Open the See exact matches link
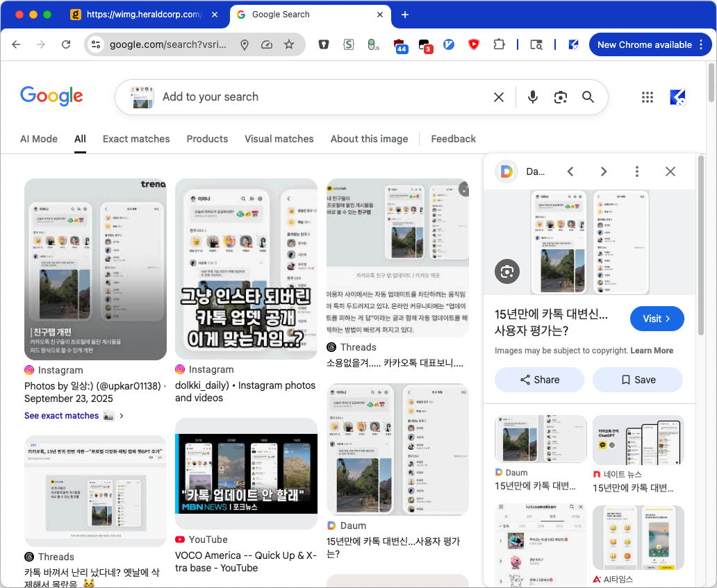Viewport: 717px width, 588px height. coord(62,416)
